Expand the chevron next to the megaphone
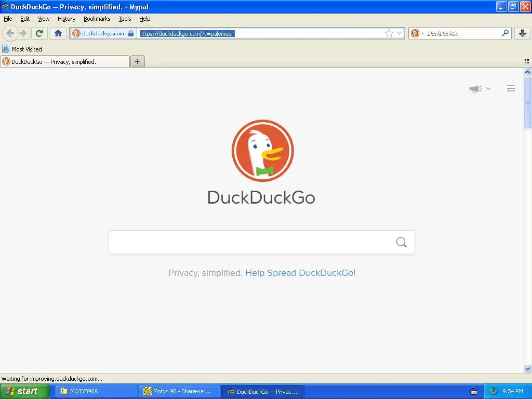The height and width of the screenshot is (399, 532). 488,88
